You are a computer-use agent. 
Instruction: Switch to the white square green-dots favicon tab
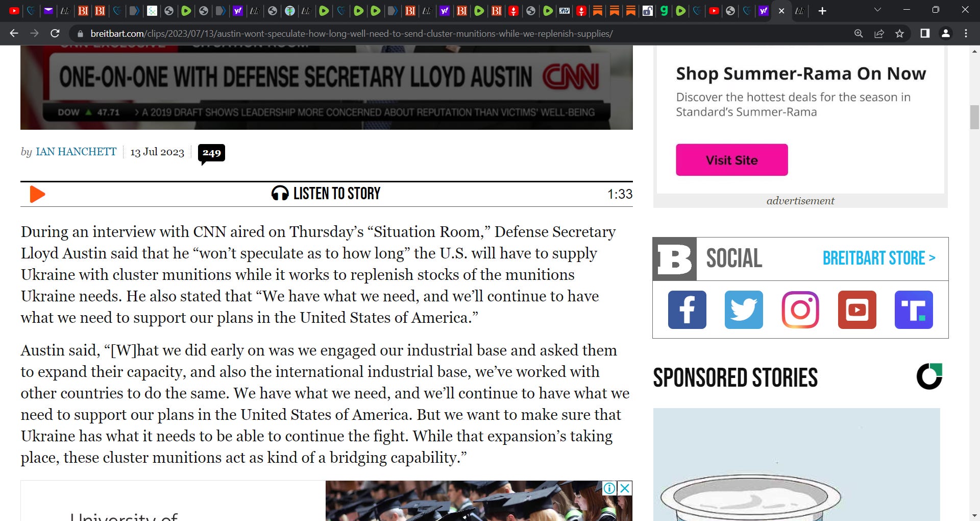152,11
